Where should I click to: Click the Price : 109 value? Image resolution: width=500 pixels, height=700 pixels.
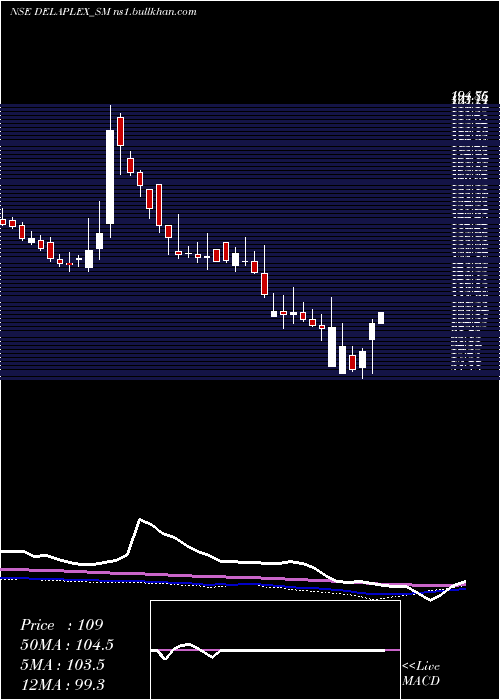click(x=62, y=625)
